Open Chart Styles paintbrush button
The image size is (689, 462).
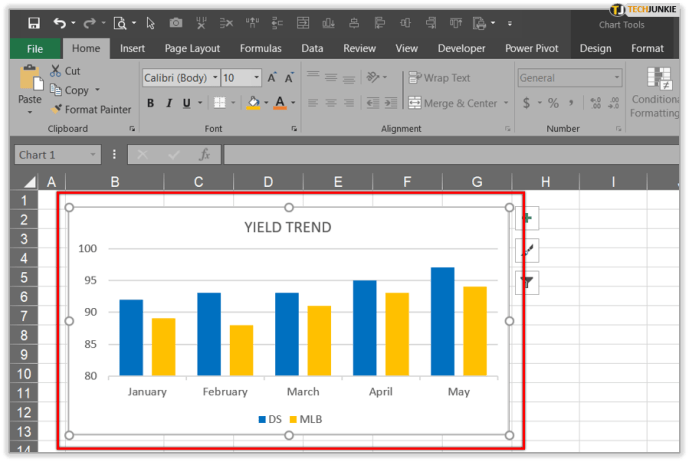(x=527, y=250)
